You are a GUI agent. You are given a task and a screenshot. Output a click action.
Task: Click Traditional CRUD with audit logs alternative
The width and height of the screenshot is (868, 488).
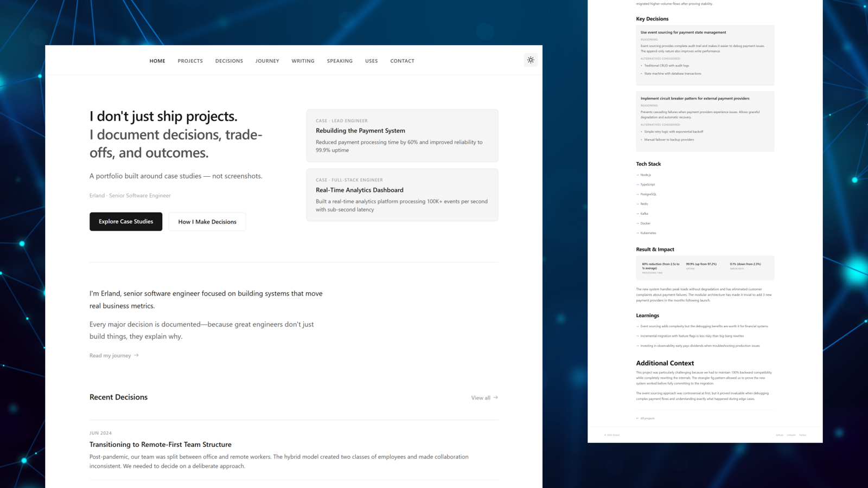pyautogui.click(x=666, y=66)
